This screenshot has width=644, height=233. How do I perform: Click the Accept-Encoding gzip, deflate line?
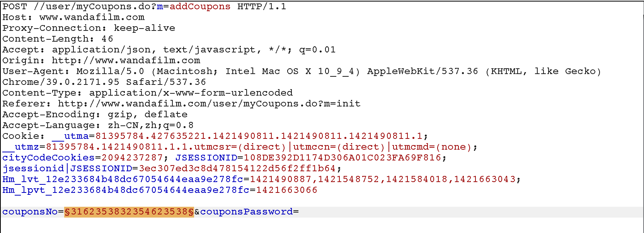click(x=95, y=115)
